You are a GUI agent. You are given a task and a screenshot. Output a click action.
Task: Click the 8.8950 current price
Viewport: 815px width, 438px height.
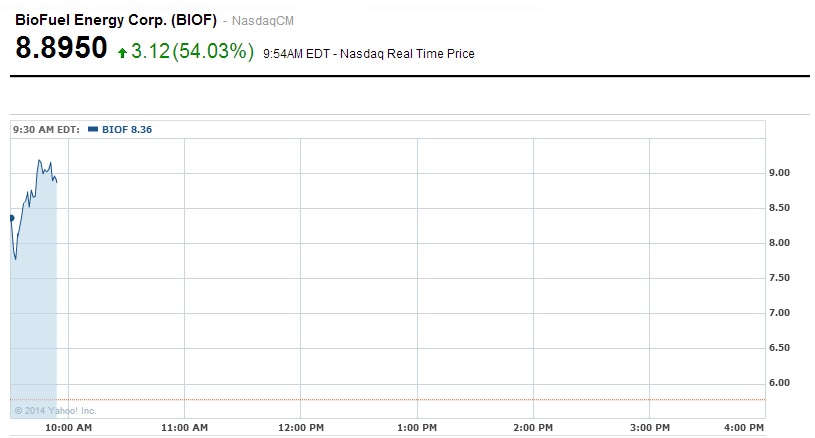coord(60,49)
